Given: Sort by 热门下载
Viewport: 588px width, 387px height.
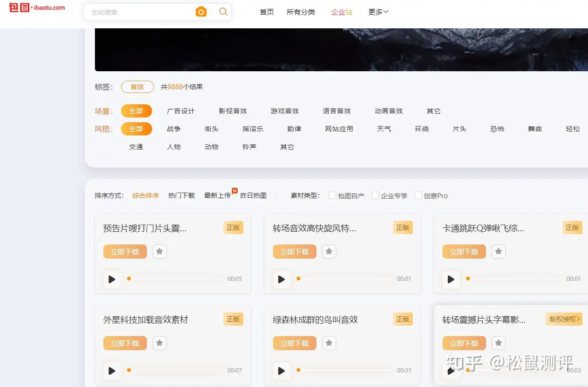Looking at the screenshot, I should pos(181,195).
